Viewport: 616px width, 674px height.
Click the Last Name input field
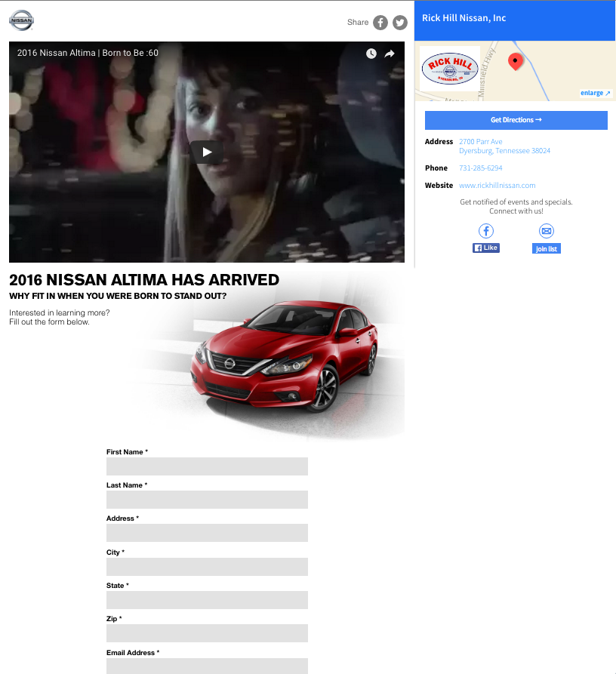click(x=207, y=500)
